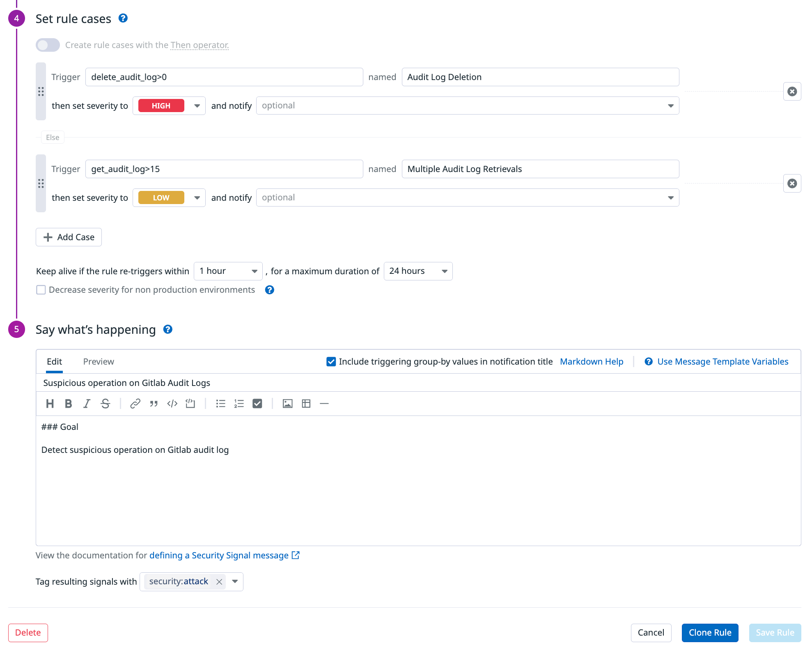Switch to the Preview tab
Screen dimensions: 812x652
coord(99,361)
